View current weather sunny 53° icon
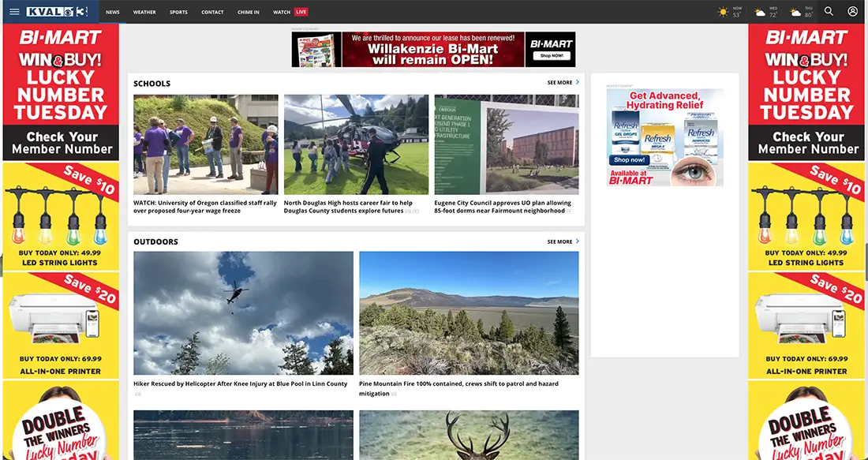The height and width of the screenshot is (460, 868). tap(723, 12)
